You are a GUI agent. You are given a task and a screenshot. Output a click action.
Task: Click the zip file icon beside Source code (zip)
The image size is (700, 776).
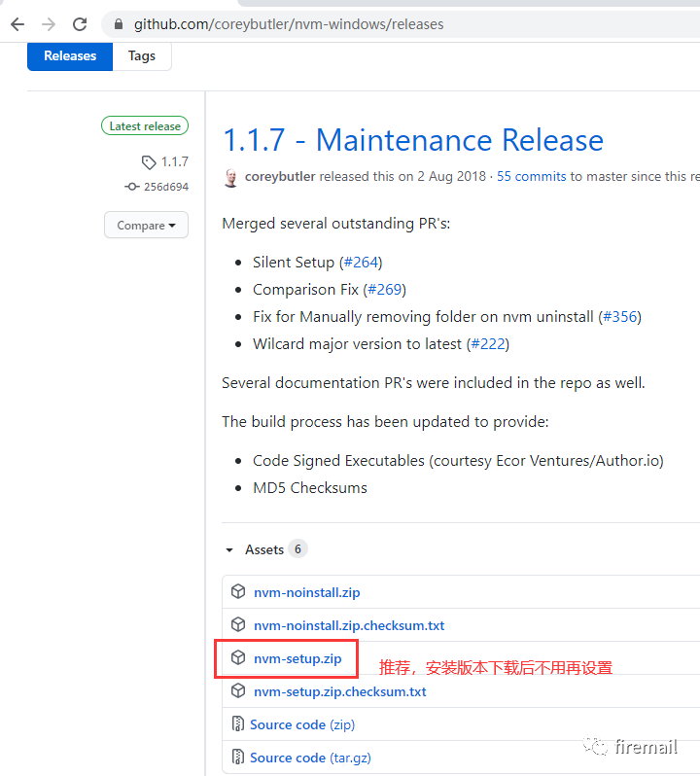(238, 723)
